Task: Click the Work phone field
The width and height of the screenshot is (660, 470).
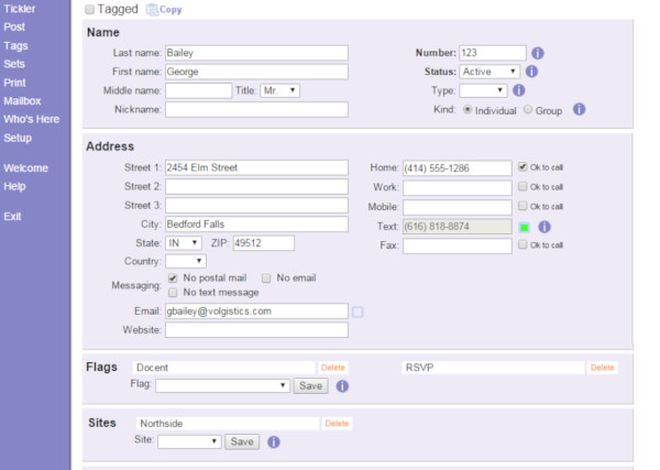Action: [458, 188]
